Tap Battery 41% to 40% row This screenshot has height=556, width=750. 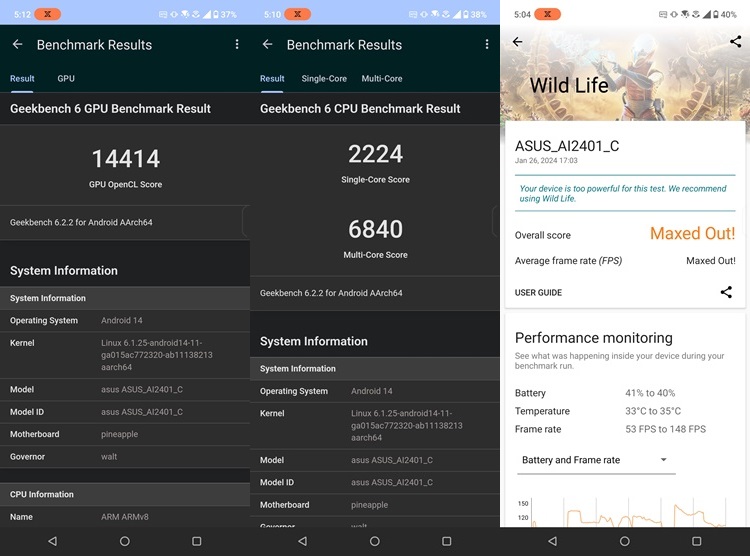625,393
